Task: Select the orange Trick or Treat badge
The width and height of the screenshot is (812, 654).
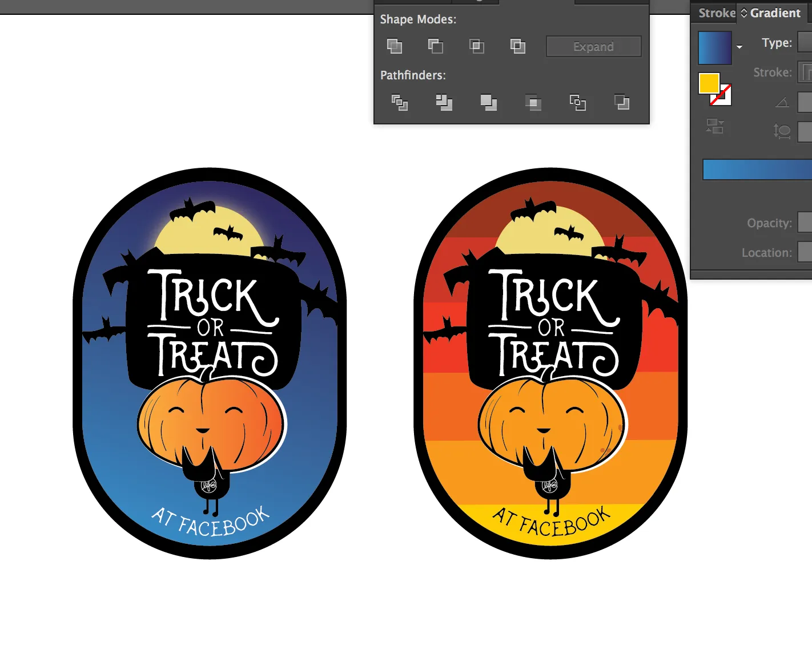Action: click(x=550, y=363)
